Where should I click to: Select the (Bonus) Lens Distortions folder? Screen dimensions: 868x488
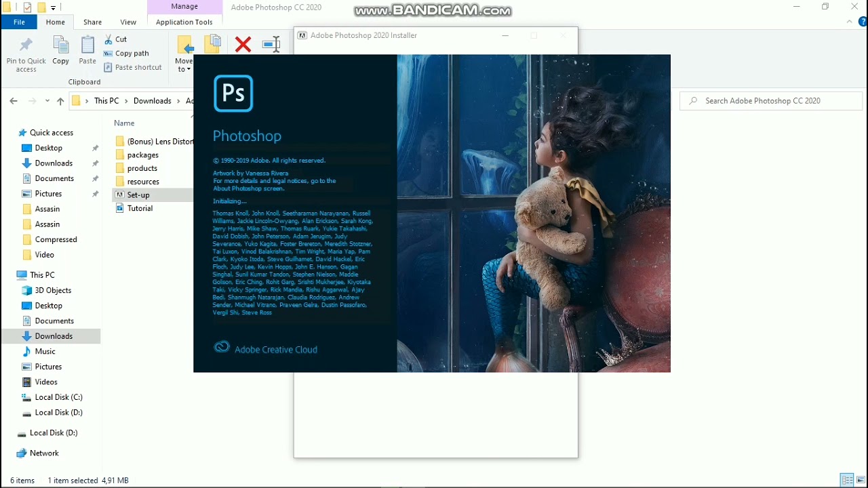click(154, 142)
